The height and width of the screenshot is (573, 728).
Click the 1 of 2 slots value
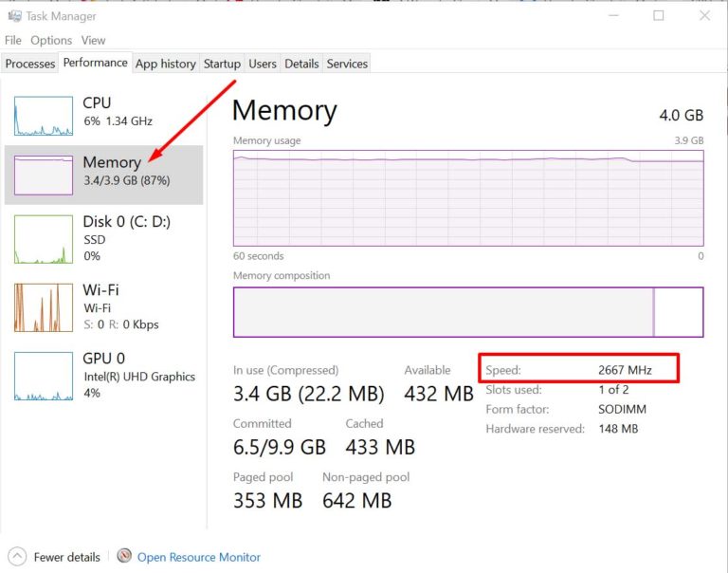(x=613, y=390)
